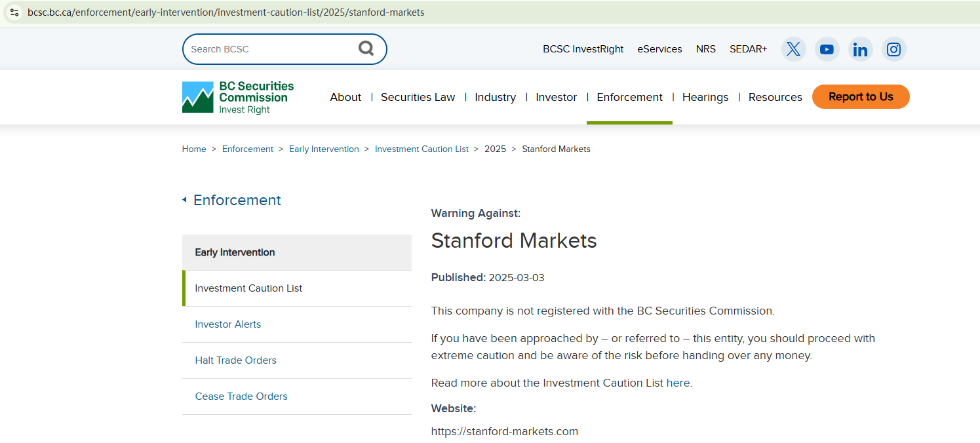Click the search magnifying glass icon

pyautogui.click(x=366, y=48)
